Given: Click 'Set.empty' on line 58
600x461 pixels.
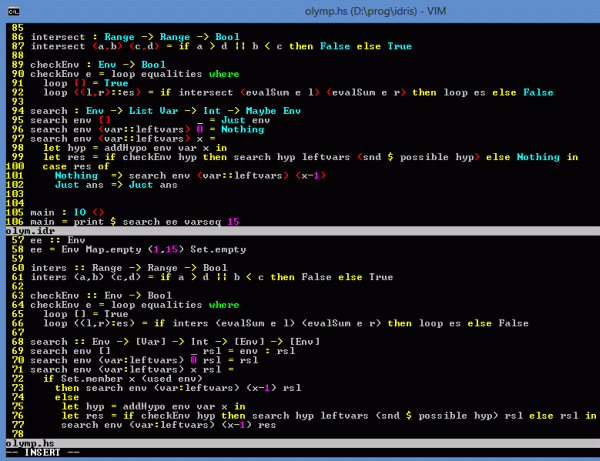Looking at the screenshot, I should click(x=218, y=249).
